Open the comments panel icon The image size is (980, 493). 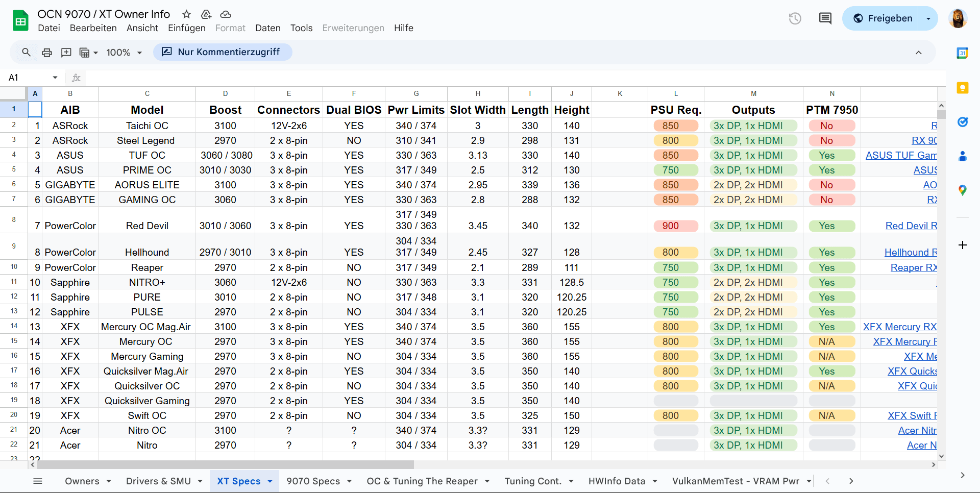(x=825, y=18)
